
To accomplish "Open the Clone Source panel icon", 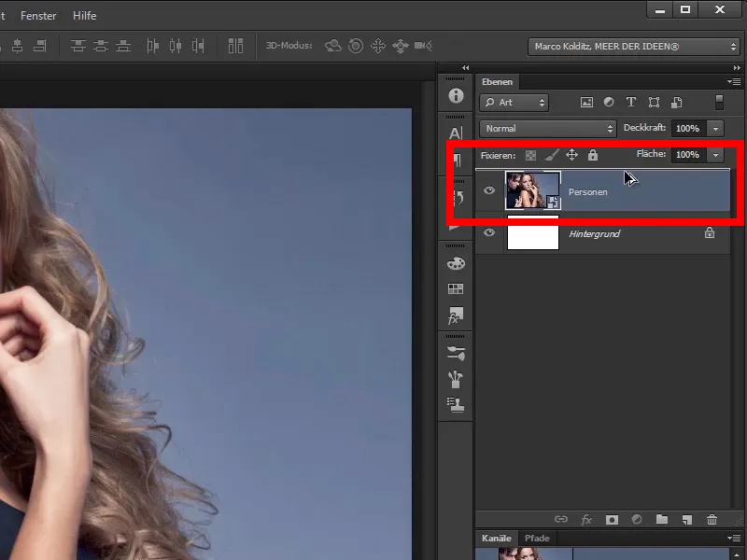I will point(456,405).
